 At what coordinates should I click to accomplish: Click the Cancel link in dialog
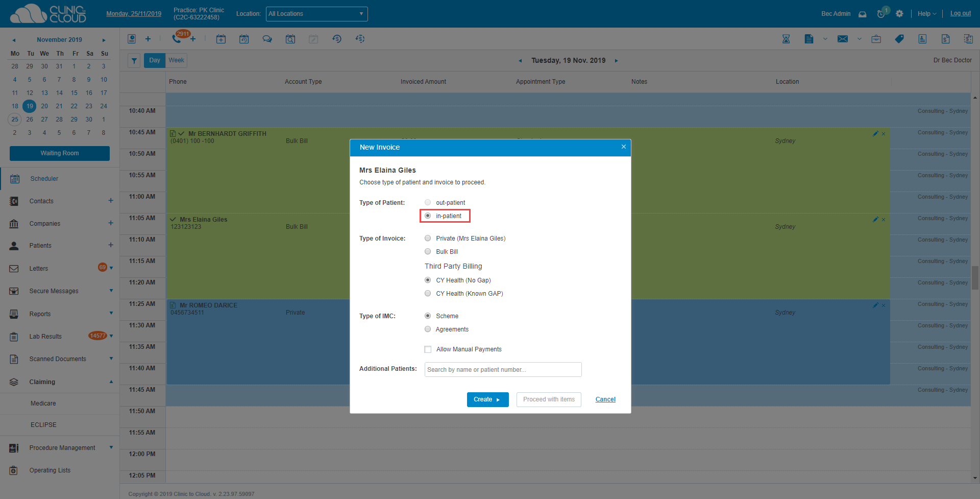605,399
